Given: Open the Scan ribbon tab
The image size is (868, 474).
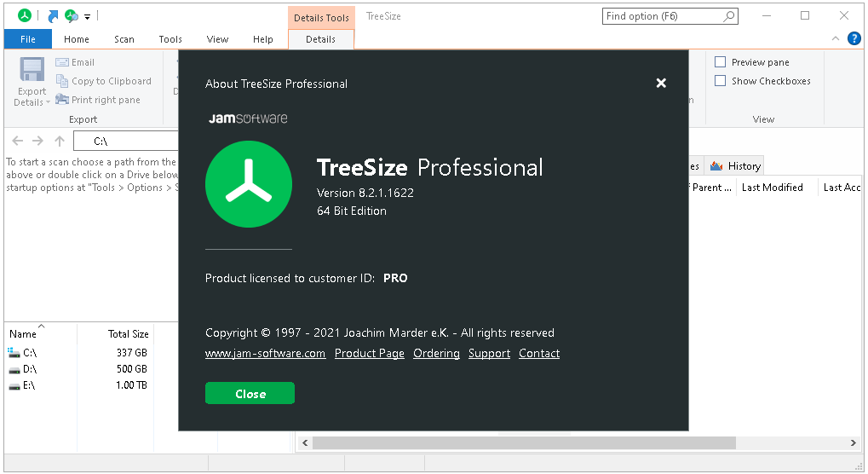Looking at the screenshot, I should point(124,39).
